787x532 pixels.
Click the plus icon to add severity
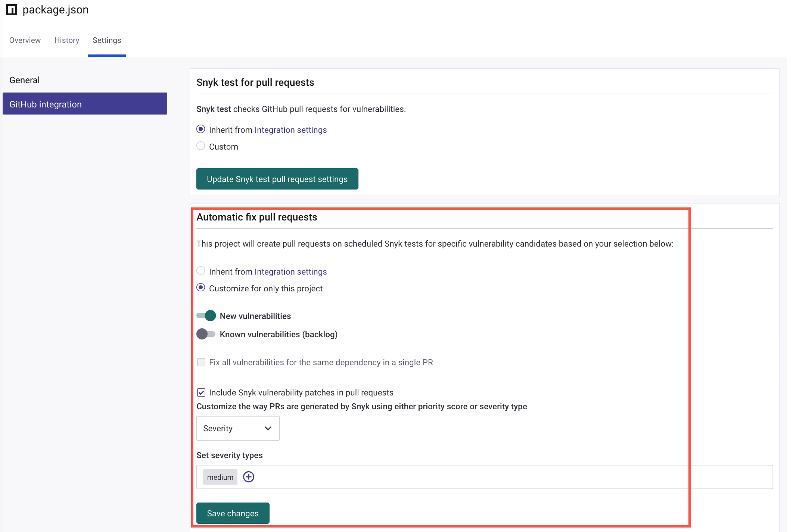[x=248, y=477]
